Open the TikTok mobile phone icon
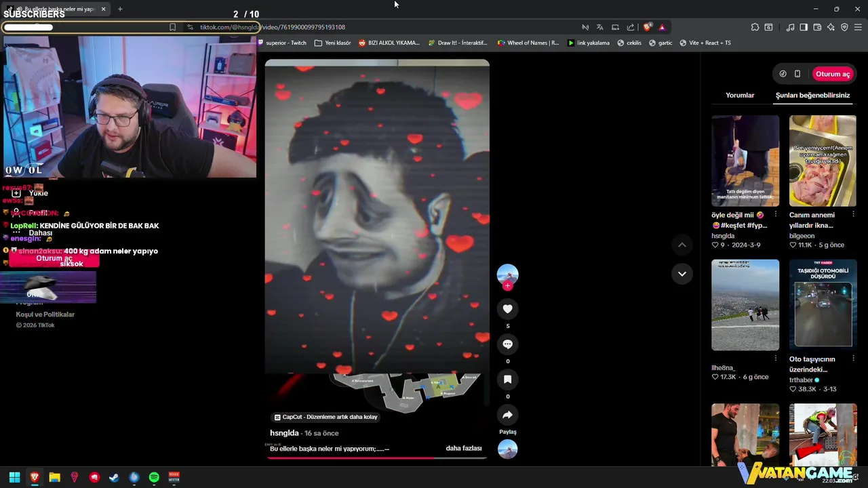Screen dimensions: 868x488 click(797, 74)
